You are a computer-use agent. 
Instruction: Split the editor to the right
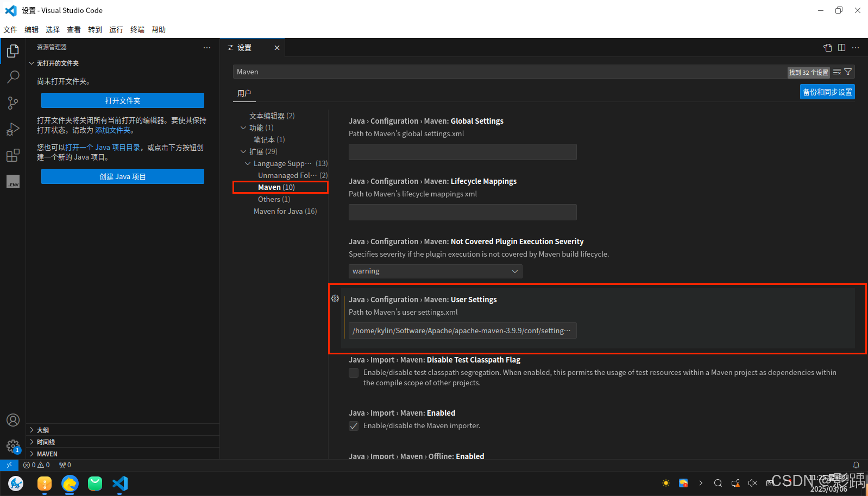tap(841, 48)
